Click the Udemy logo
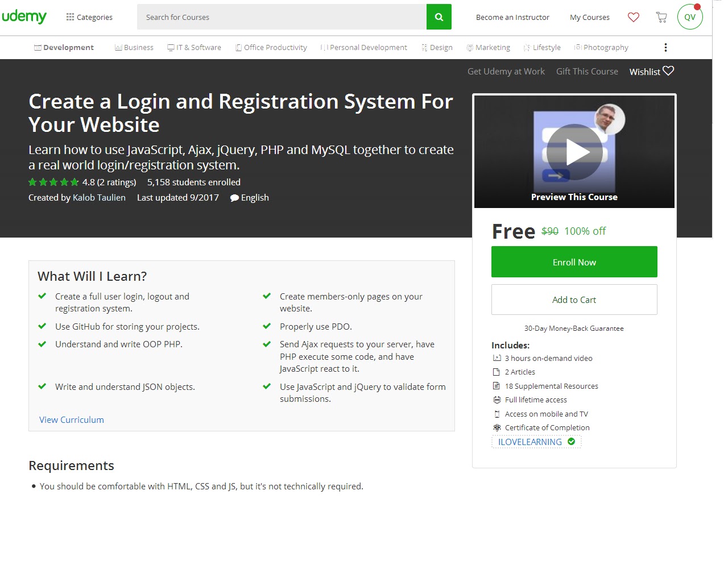This screenshot has height=582, width=728. pos(24,16)
